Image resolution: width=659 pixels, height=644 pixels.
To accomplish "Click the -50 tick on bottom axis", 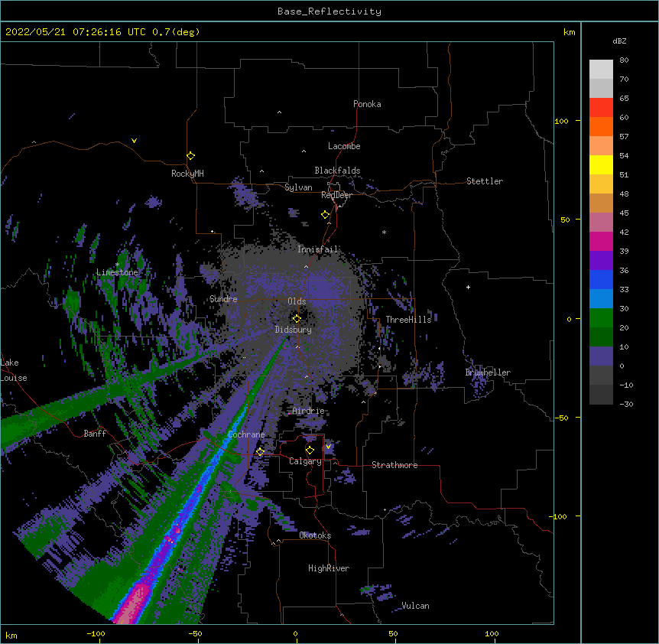I will click(x=195, y=633).
